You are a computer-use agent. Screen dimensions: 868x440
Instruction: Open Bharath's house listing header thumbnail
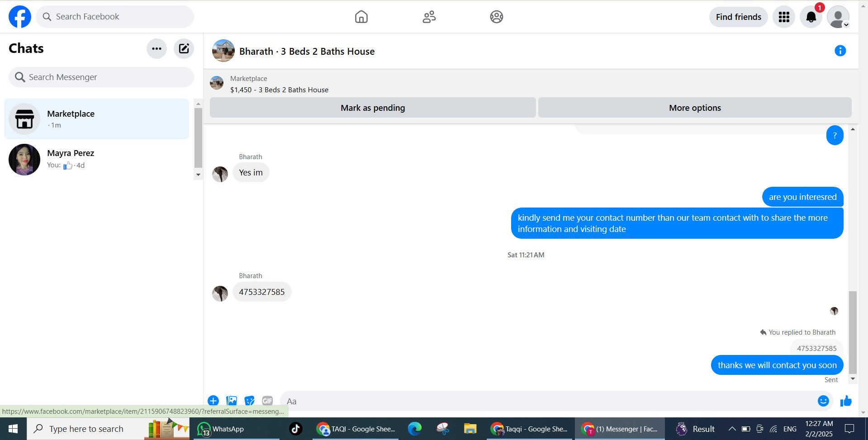point(223,51)
